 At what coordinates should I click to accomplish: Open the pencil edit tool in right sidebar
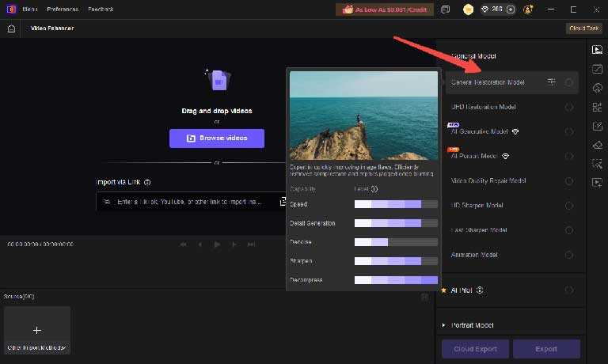click(x=597, y=126)
